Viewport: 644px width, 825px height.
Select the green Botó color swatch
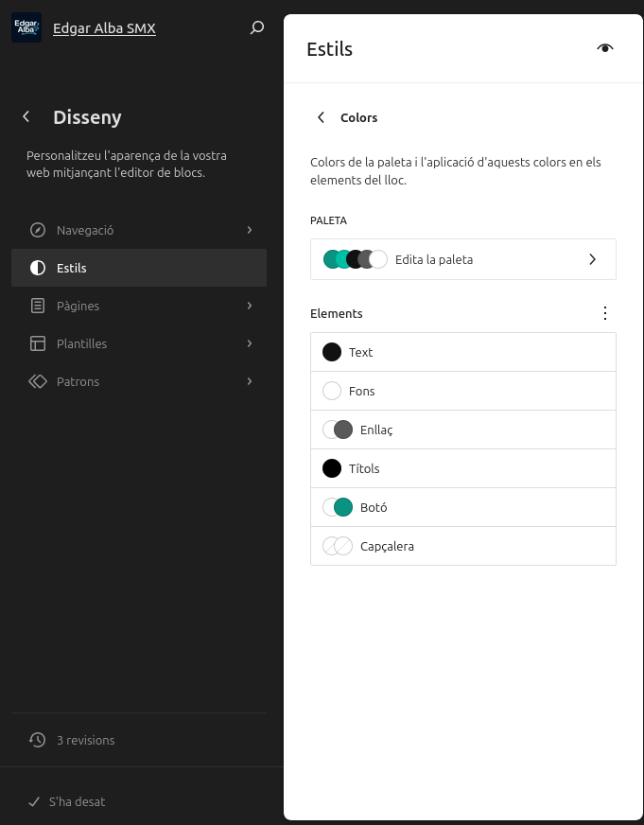[342, 507]
